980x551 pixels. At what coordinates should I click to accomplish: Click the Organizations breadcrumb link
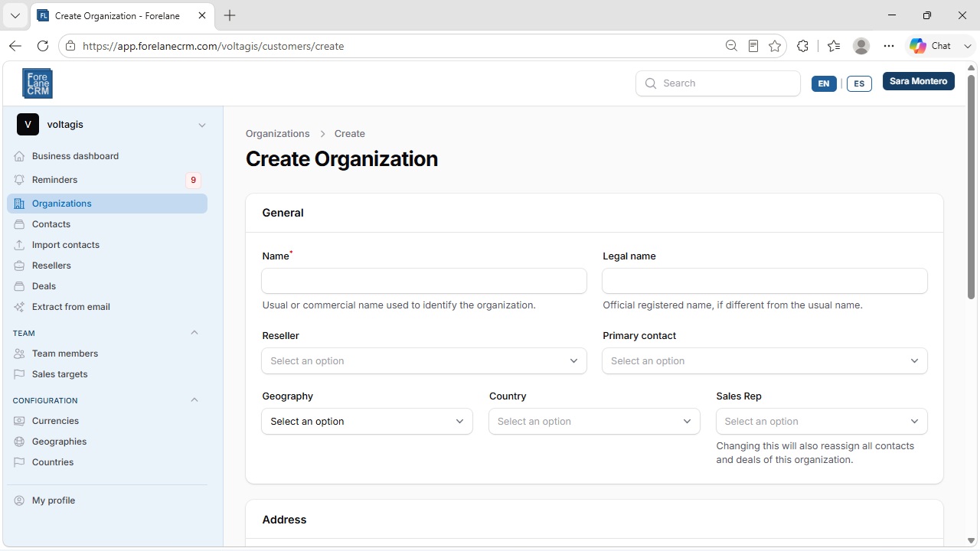277,133
